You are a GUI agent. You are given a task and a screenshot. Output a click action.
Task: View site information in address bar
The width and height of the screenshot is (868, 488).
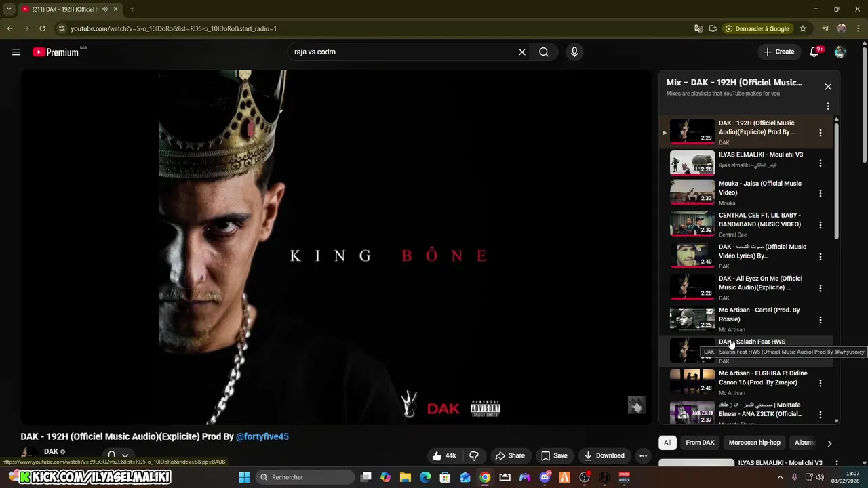click(x=62, y=28)
